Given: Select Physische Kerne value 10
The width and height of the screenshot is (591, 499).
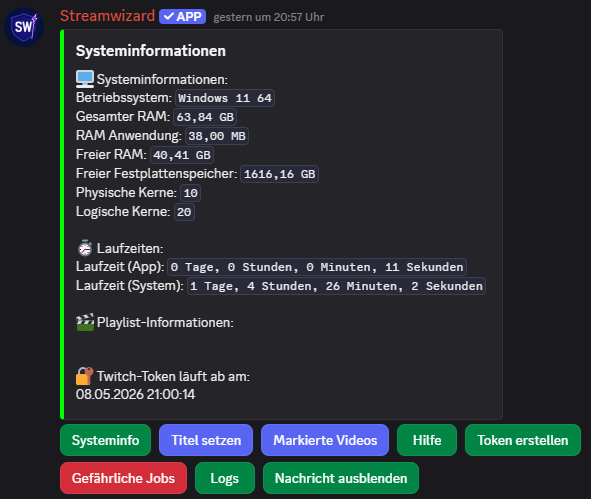Looking at the screenshot, I should pos(190,193).
